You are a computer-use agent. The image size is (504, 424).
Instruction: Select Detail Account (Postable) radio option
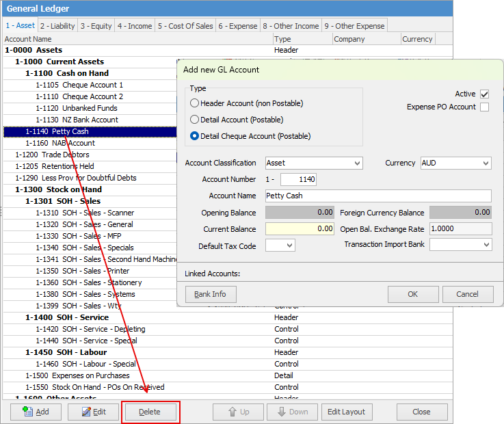pos(194,120)
